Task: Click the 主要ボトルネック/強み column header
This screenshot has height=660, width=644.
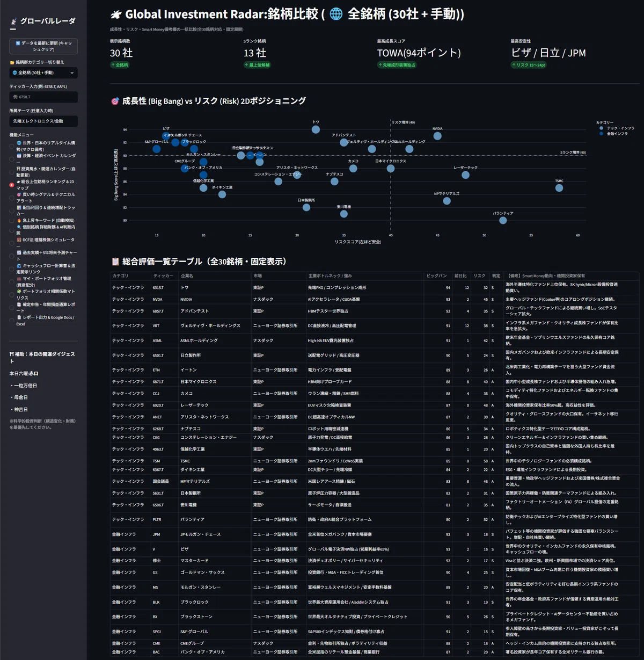Action: (x=365, y=275)
